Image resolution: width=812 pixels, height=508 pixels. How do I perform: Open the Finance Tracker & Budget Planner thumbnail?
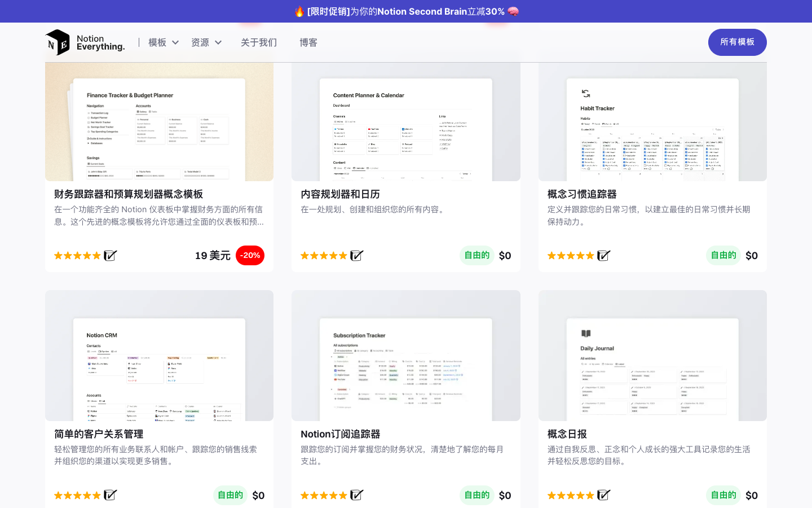(x=159, y=121)
